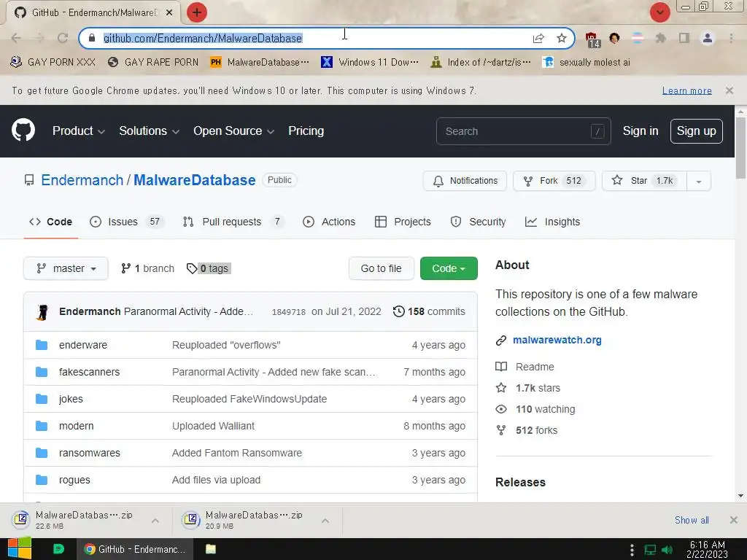The image size is (747, 560).
Task: Click the share page icon in address bar
Action: coord(538,38)
